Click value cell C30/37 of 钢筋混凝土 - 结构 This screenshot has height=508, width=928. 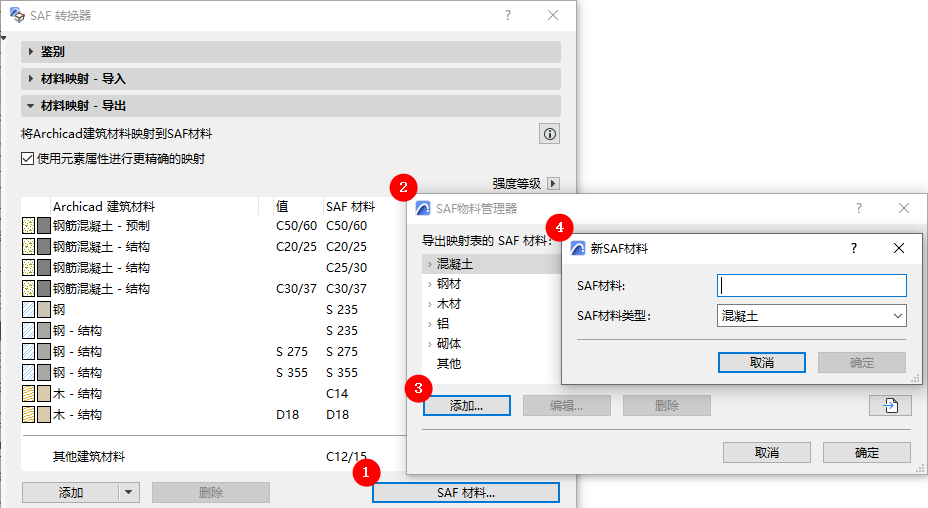pyautogui.click(x=296, y=288)
